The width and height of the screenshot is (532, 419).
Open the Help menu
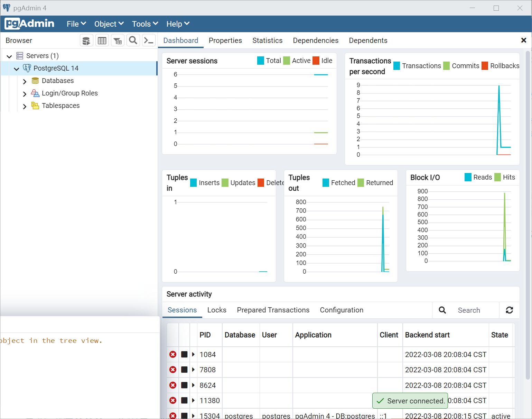tap(178, 24)
